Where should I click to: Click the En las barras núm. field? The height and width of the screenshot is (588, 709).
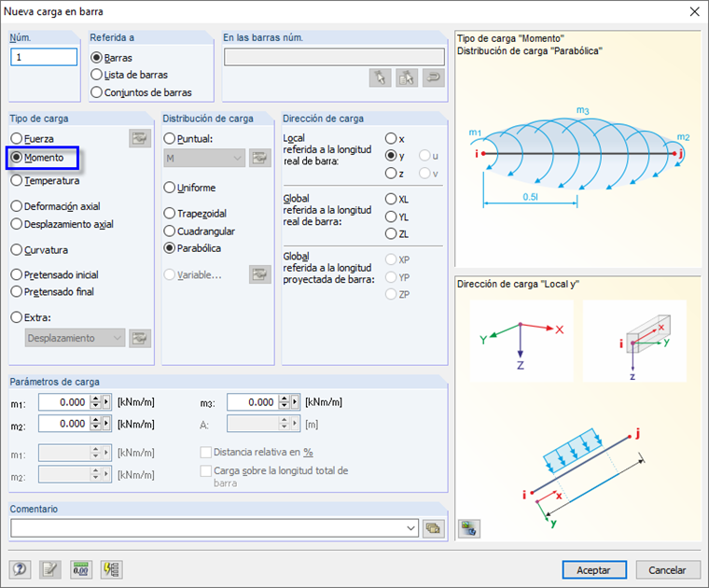pos(334,57)
